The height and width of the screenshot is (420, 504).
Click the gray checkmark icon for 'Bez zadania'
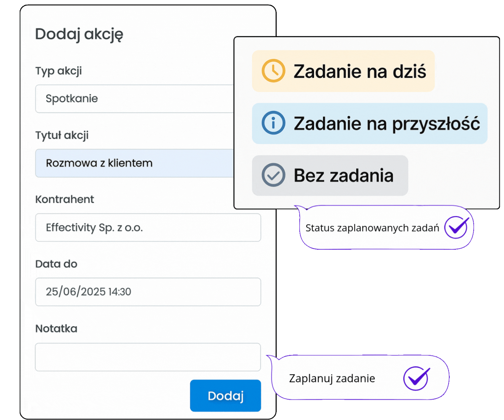coord(273,175)
